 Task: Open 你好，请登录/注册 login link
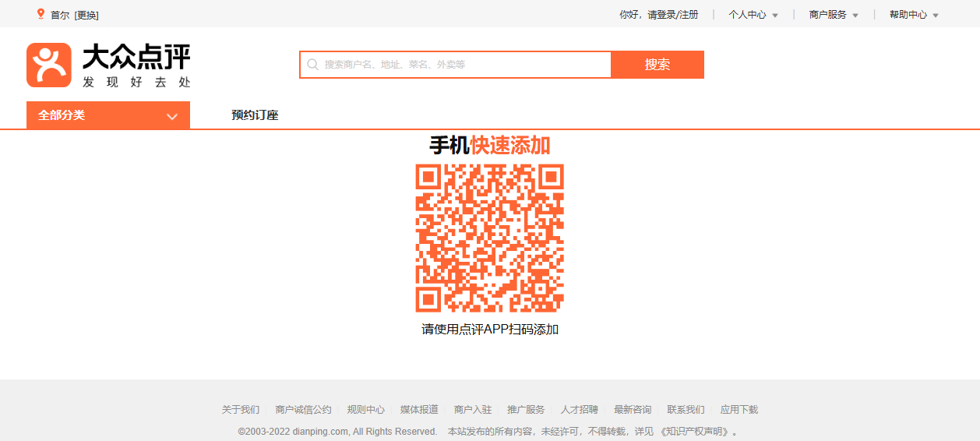click(x=658, y=15)
